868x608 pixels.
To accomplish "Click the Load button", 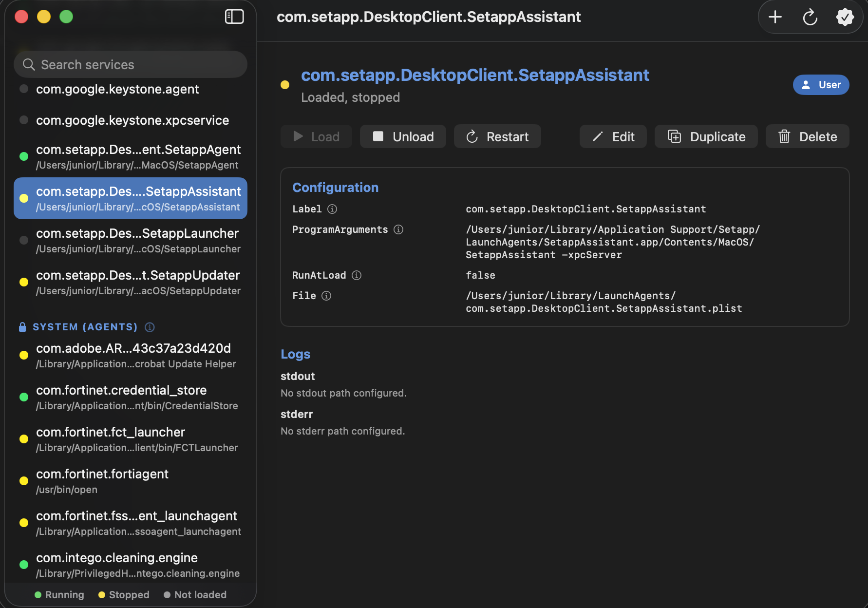I will (316, 136).
